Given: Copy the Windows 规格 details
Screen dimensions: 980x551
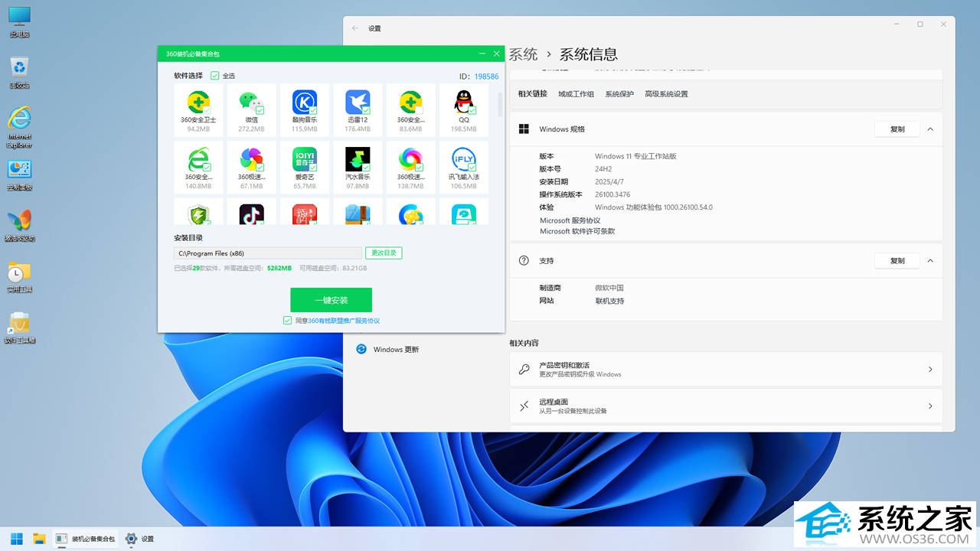Looking at the screenshot, I should [x=897, y=129].
